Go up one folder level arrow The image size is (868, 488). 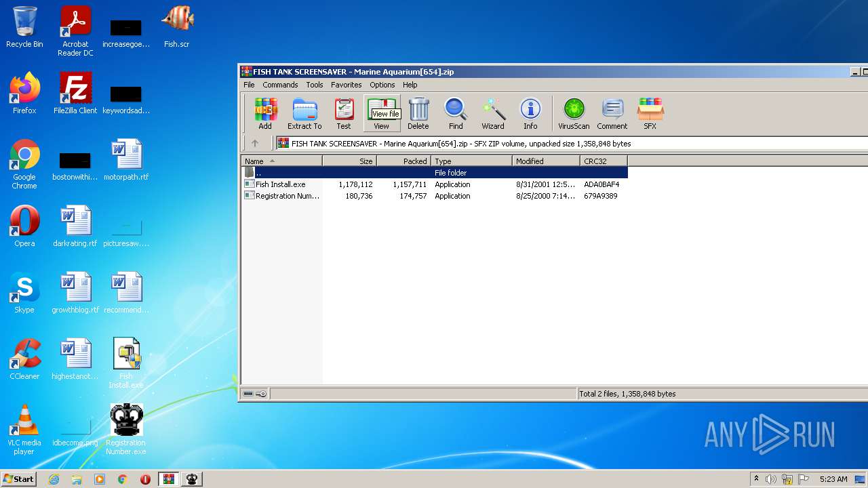click(x=255, y=143)
